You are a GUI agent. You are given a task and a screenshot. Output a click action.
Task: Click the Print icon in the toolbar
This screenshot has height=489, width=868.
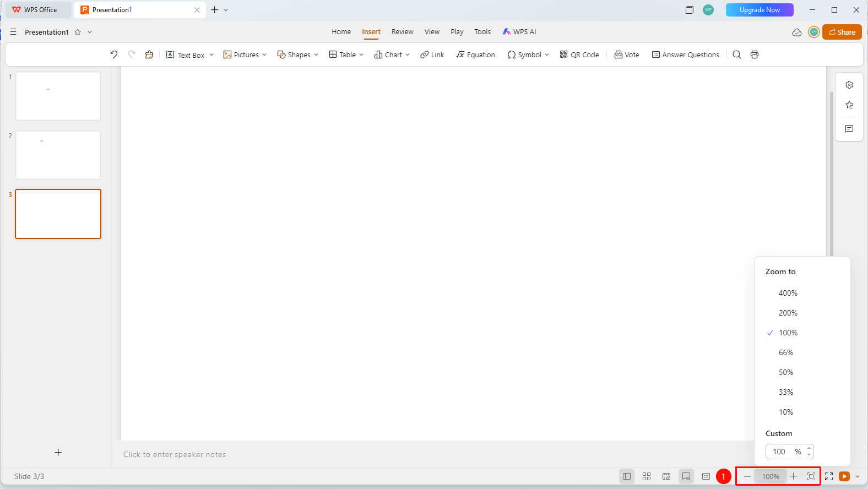(755, 55)
